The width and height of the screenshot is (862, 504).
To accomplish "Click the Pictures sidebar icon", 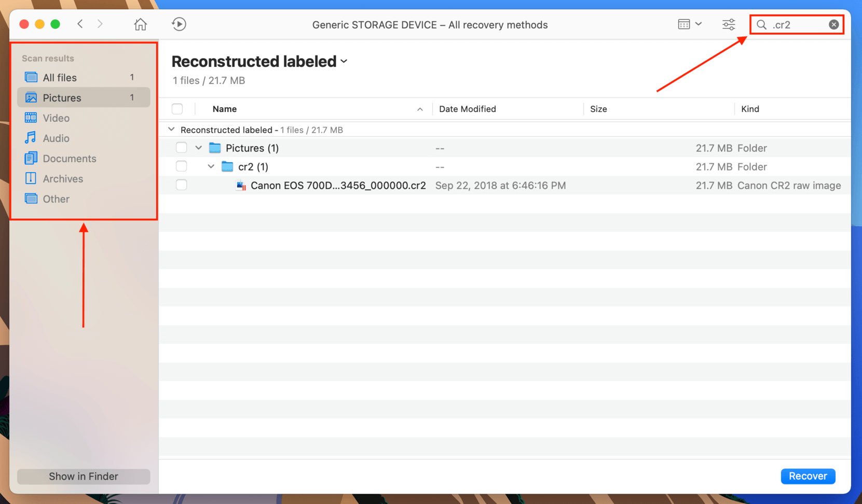I will (x=31, y=97).
